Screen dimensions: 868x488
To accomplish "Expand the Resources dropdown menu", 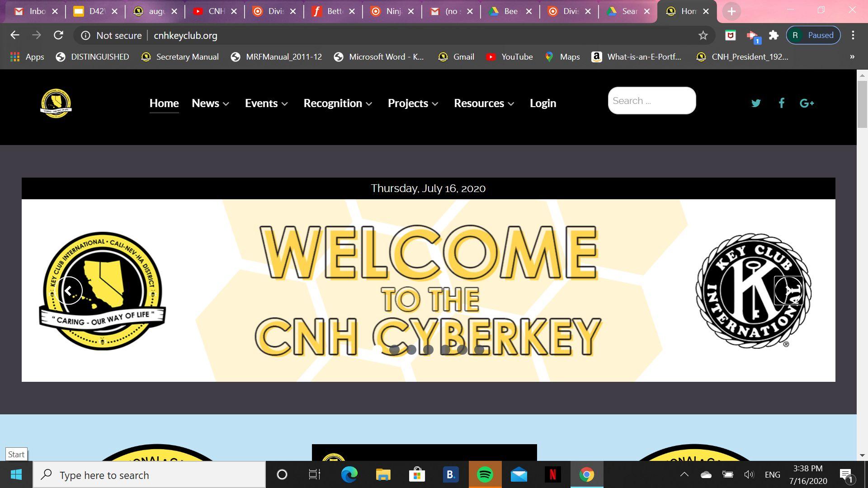I will tap(484, 103).
